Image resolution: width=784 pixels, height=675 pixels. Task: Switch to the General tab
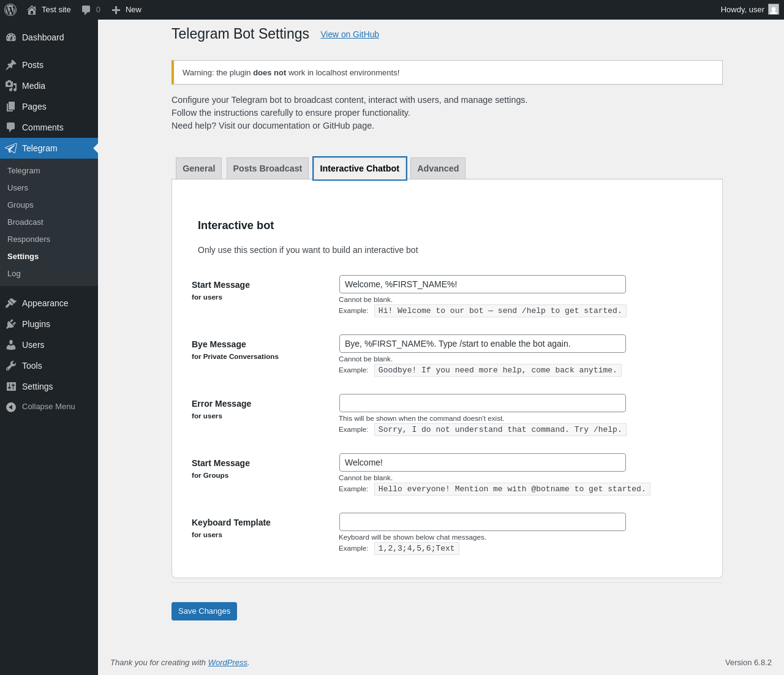click(198, 168)
